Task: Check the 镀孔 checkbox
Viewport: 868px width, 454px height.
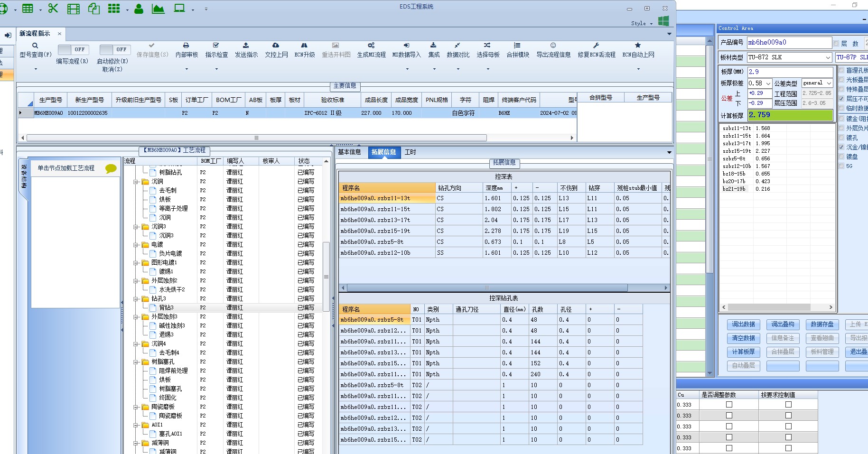Action: (x=841, y=138)
